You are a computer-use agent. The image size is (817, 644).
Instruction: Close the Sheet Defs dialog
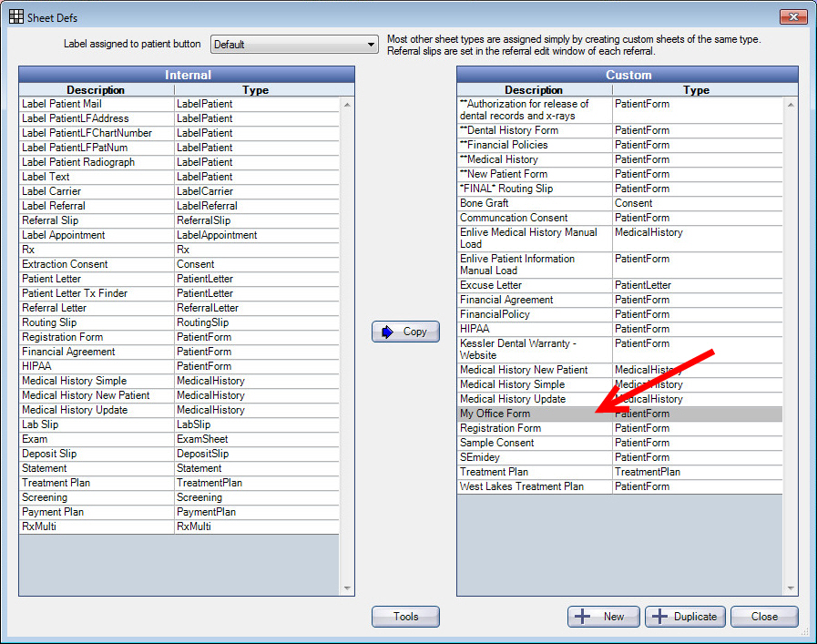tap(764, 617)
